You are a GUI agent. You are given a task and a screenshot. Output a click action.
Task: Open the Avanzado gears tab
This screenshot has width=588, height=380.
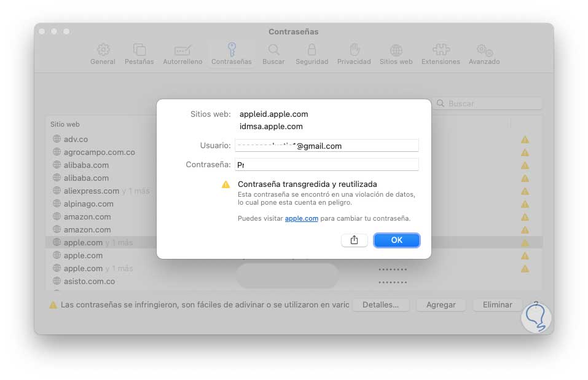[484, 54]
